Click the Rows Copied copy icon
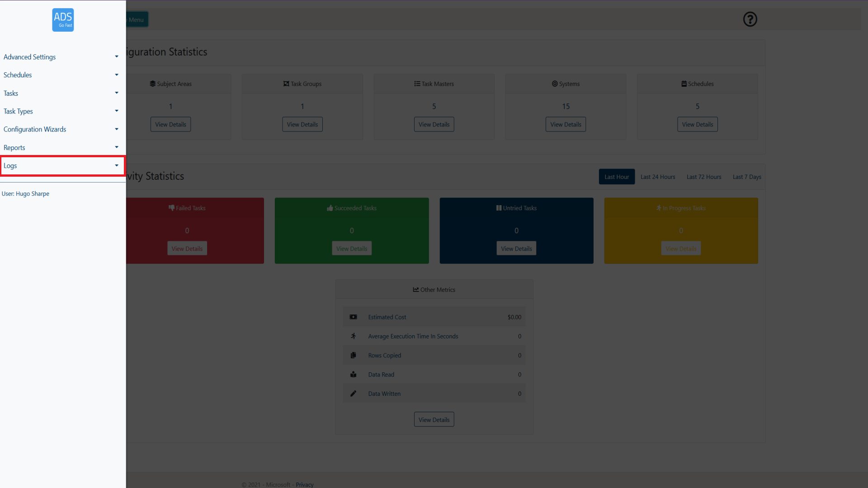868x488 pixels. [354, 356]
